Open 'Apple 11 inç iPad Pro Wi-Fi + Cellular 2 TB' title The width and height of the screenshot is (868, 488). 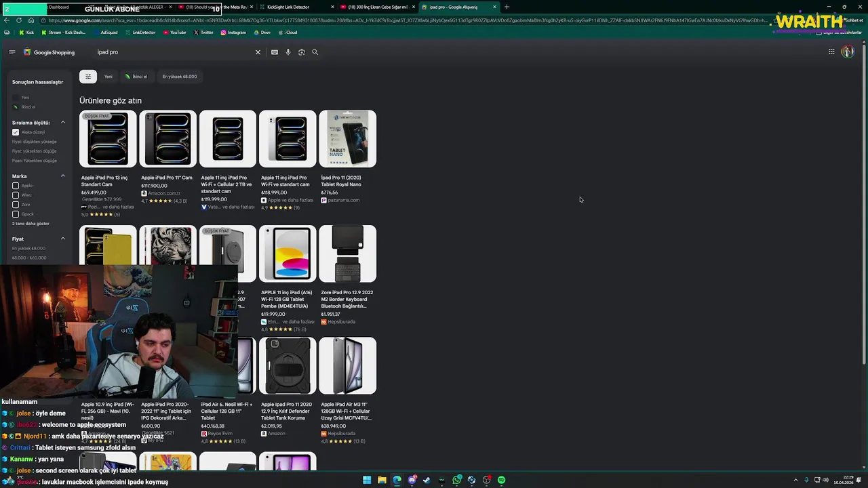[x=227, y=184]
